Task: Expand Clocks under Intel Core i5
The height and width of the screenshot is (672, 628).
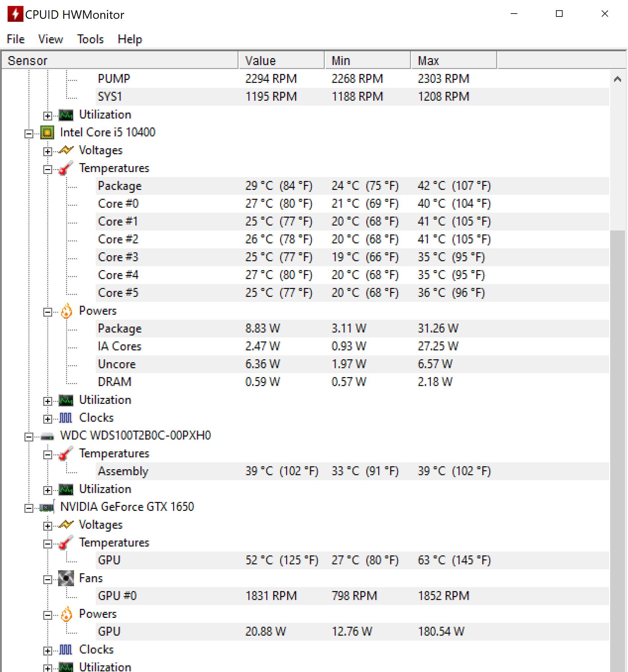Action: [48, 419]
